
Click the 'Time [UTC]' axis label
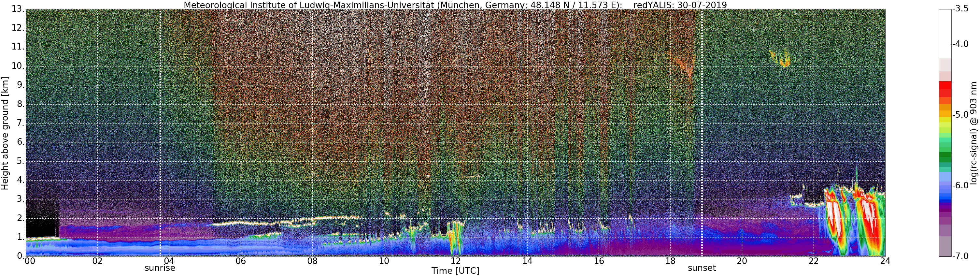(455, 271)
